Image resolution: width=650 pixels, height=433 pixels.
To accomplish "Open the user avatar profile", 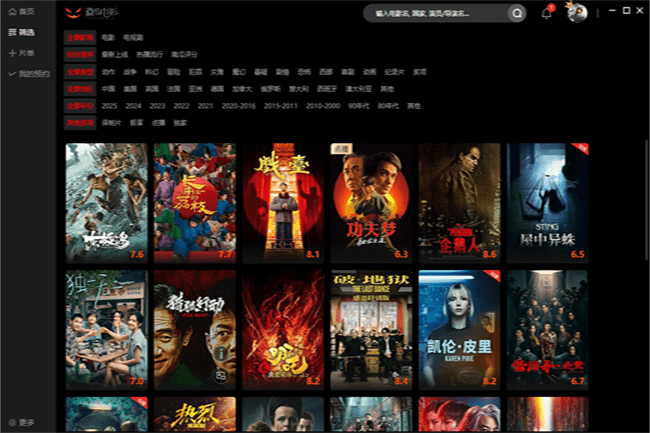I will [x=577, y=13].
